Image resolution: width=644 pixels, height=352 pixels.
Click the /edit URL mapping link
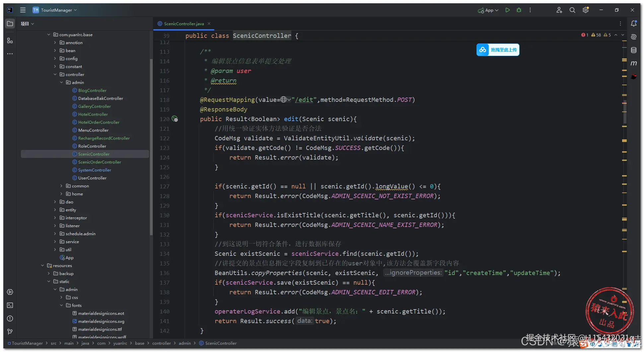pyautogui.click(x=304, y=100)
